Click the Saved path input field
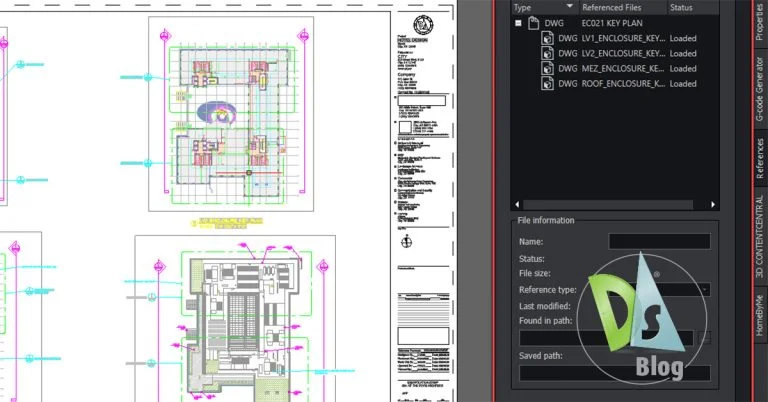This screenshot has height=402, width=768. pyautogui.click(x=614, y=373)
